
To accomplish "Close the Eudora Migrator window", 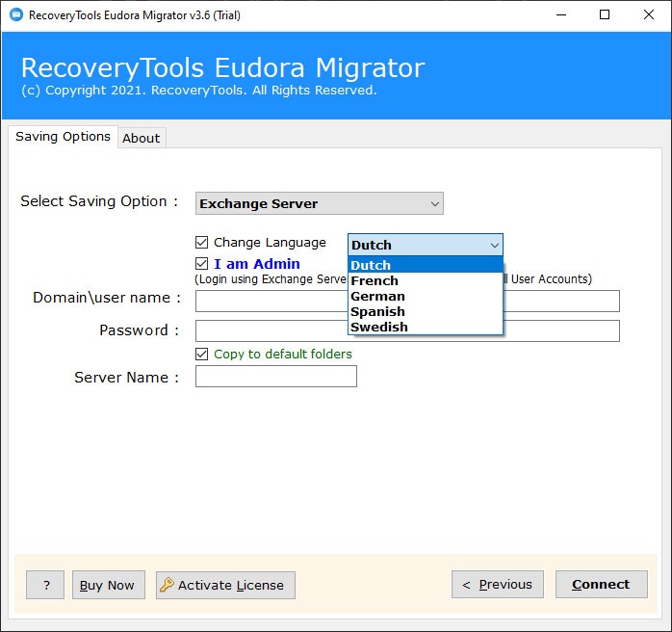I will point(649,15).
